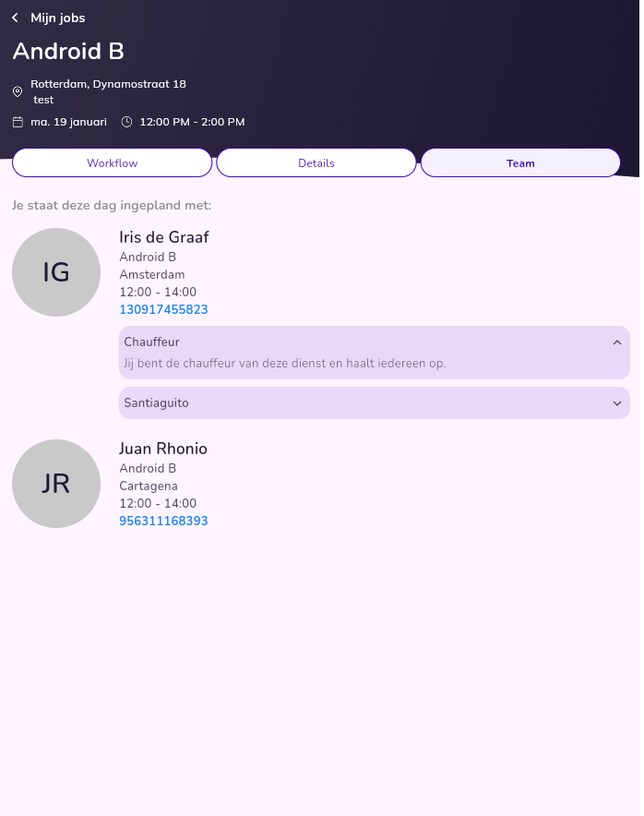Open the Details tab

coord(316,163)
